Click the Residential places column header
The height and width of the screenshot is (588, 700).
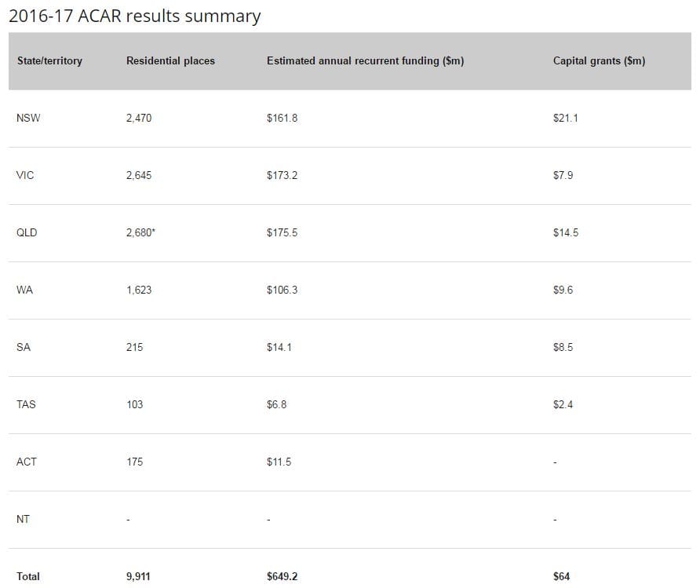170,60
